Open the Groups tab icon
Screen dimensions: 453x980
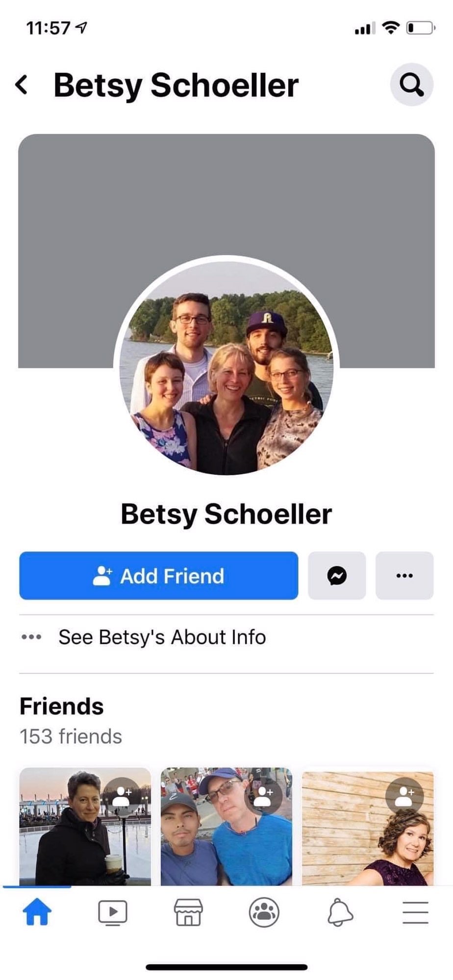pos(264,912)
